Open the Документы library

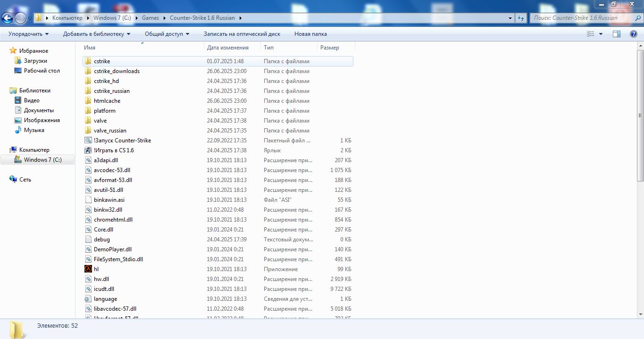[x=39, y=110]
